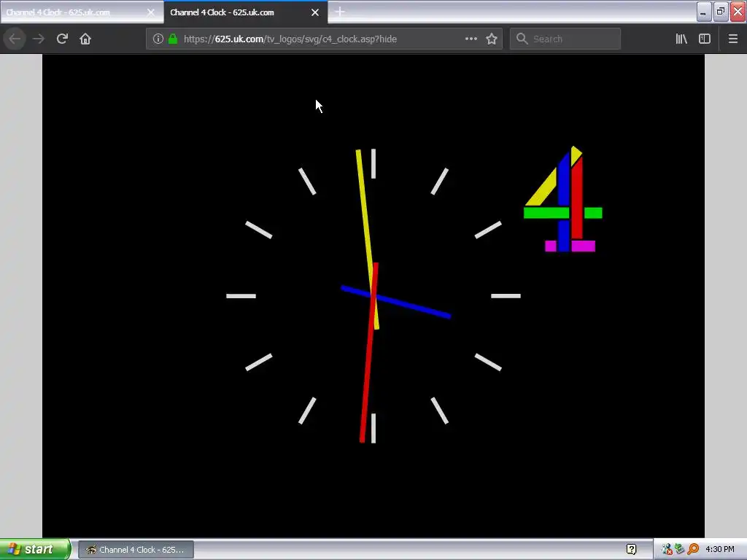Open the Library bookshelf icon
This screenshot has height=560, width=747.
681,39
